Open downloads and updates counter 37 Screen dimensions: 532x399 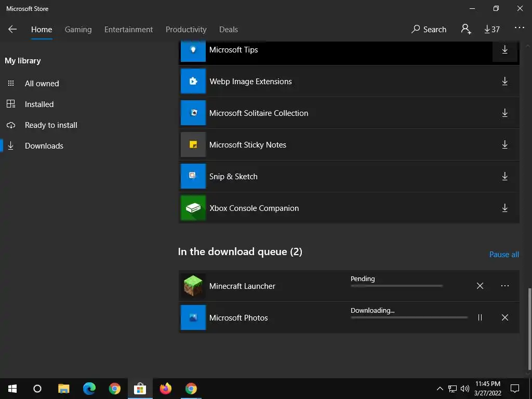coord(491,30)
